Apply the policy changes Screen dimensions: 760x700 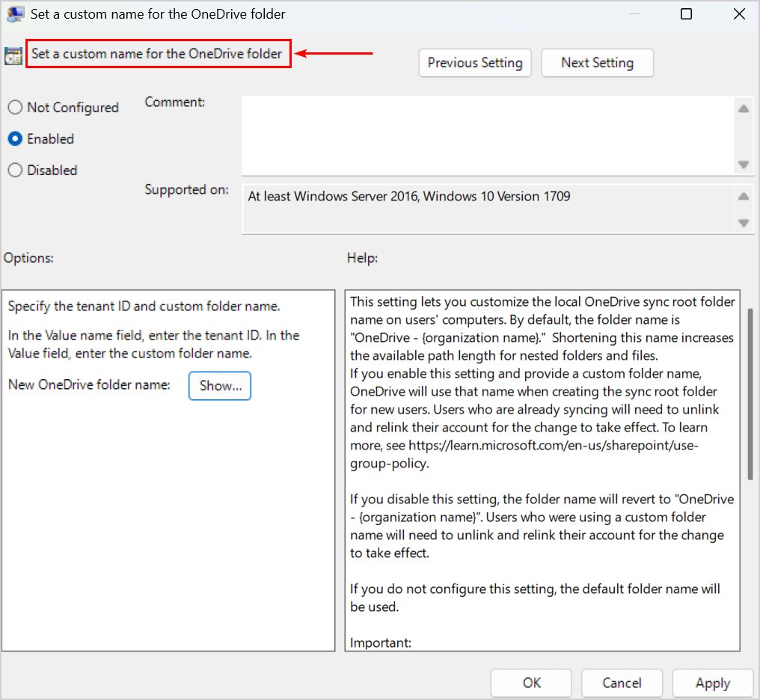712,683
